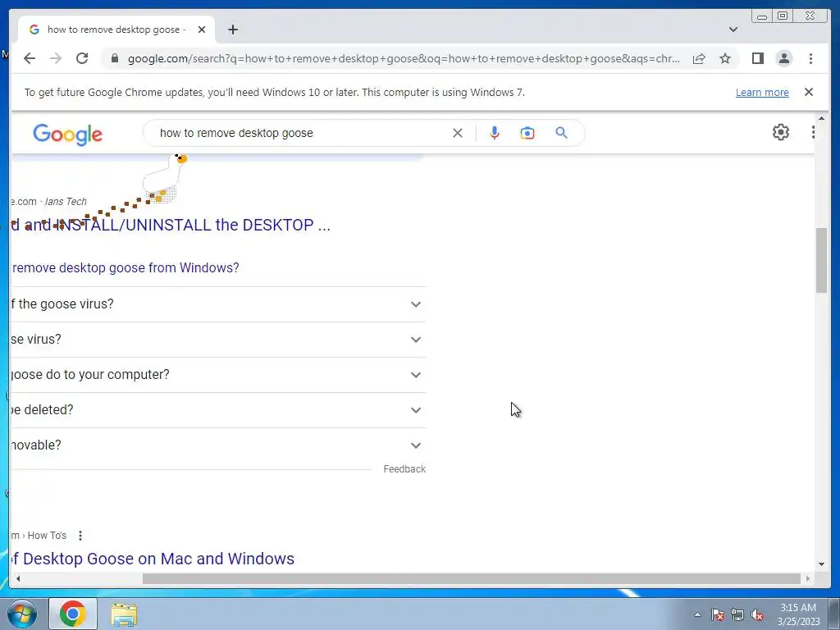
Task: Open 'Desktop Goose on Mac and Windows' result
Action: (152, 559)
